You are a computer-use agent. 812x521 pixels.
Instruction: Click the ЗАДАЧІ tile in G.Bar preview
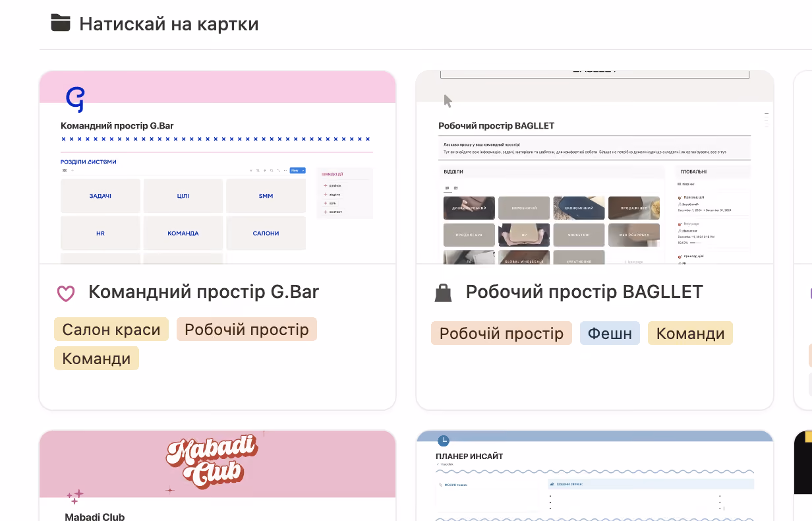pyautogui.click(x=100, y=196)
